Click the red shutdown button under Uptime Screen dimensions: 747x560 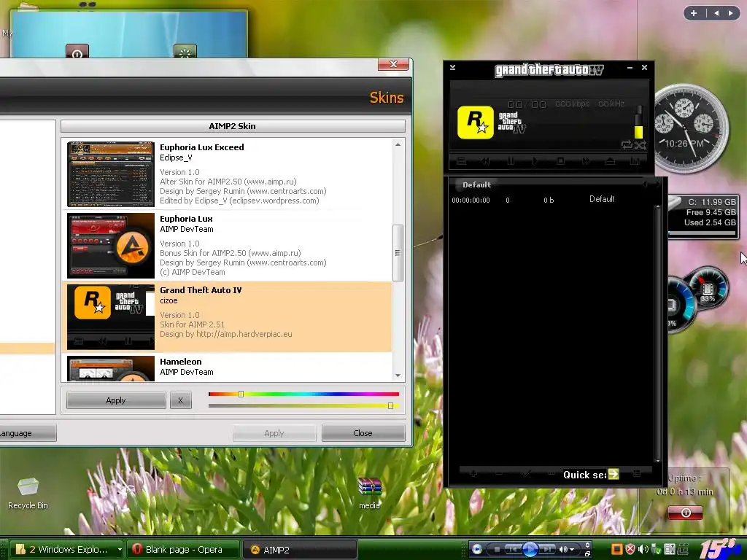(x=685, y=513)
